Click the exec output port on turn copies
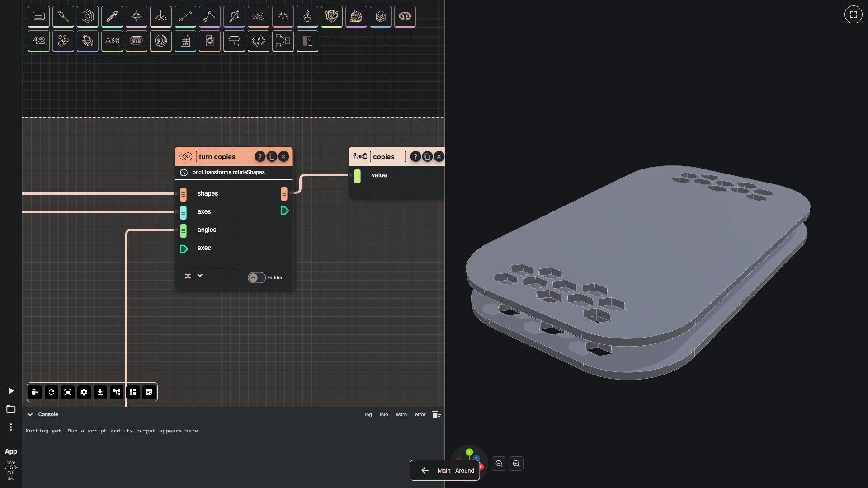Image resolution: width=868 pixels, height=488 pixels. tap(284, 211)
